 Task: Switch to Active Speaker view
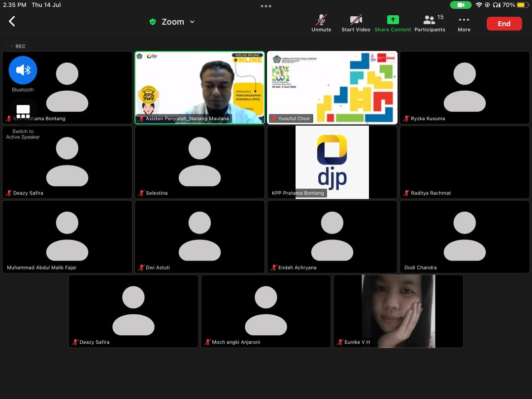23,112
